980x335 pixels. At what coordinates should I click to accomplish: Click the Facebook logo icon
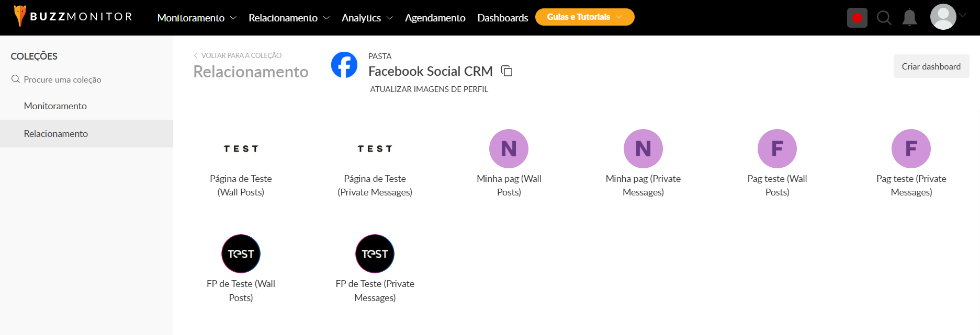[x=344, y=65]
